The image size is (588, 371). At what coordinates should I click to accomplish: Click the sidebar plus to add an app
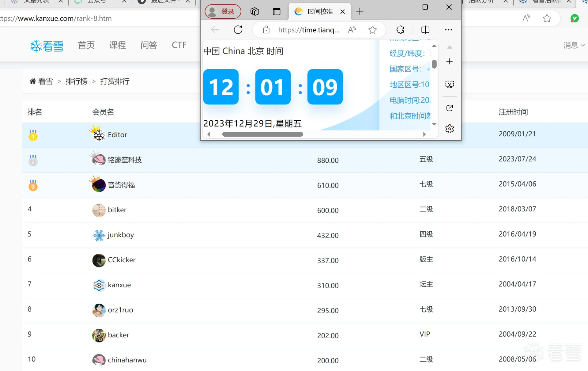(449, 61)
